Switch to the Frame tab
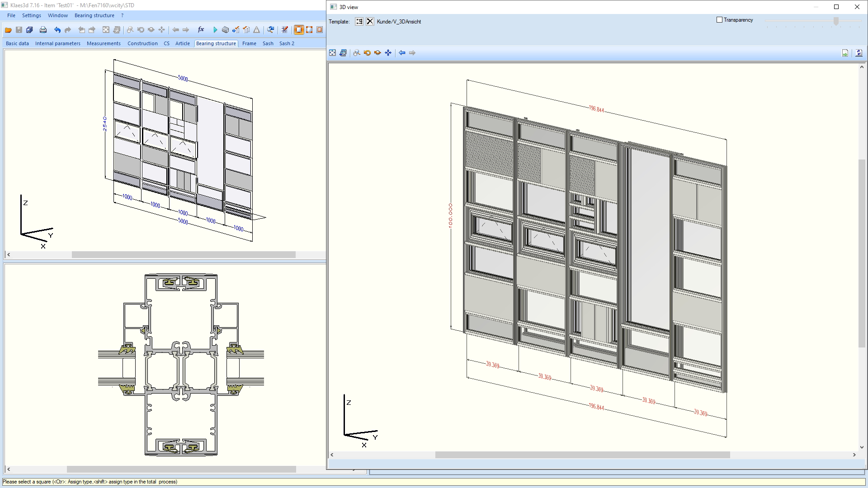 (249, 43)
